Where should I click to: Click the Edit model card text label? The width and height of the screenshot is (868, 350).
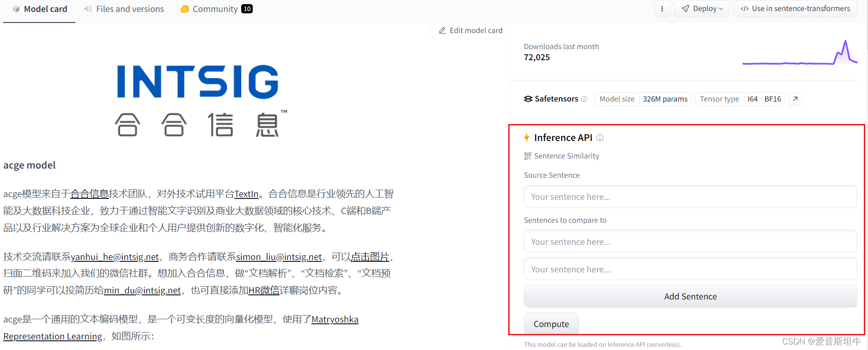tap(476, 30)
